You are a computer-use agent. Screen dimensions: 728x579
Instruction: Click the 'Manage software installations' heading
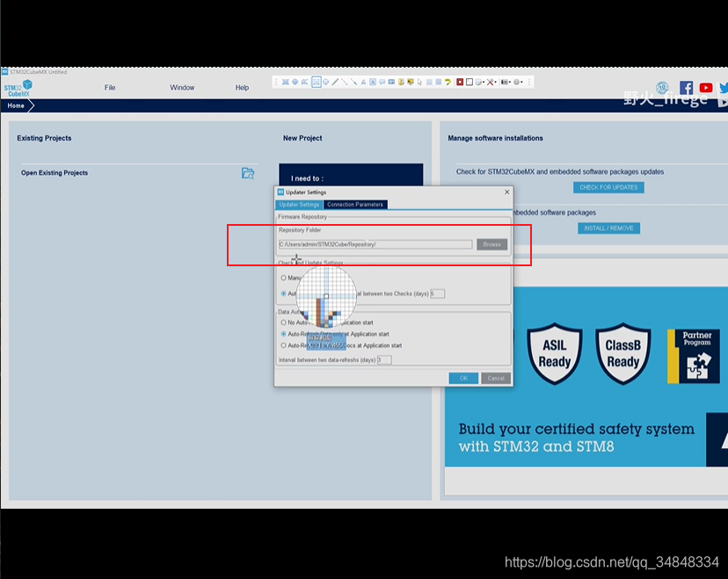pyautogui.click(x=495, y=138)
